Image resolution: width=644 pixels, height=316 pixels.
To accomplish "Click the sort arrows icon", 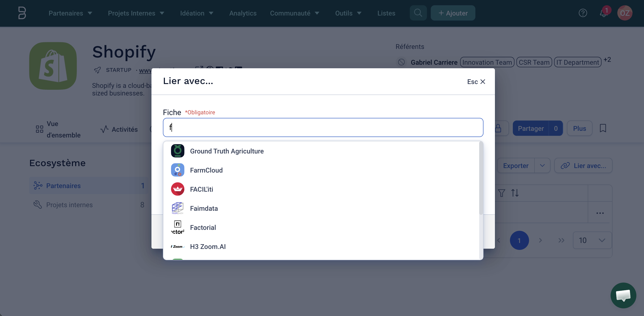I will point(515,193).
